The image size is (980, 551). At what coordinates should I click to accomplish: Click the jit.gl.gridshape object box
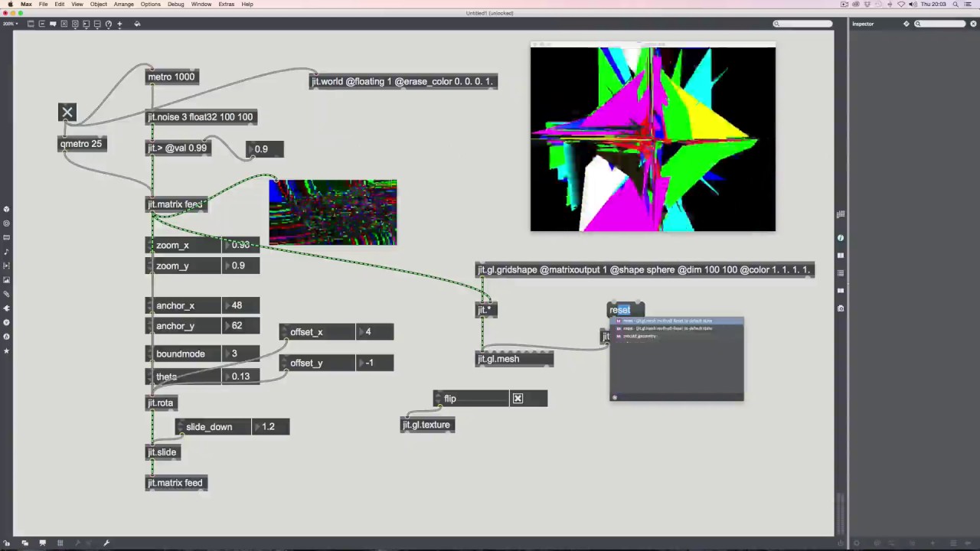[x=644, y=270]
